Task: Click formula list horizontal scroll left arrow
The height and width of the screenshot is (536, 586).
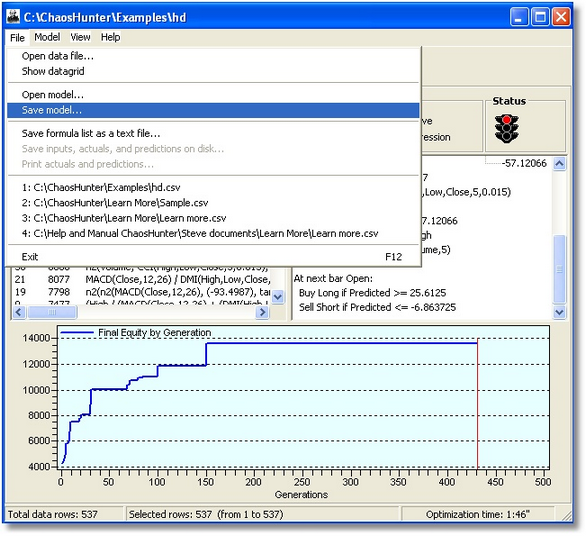Action: point(19,312)
